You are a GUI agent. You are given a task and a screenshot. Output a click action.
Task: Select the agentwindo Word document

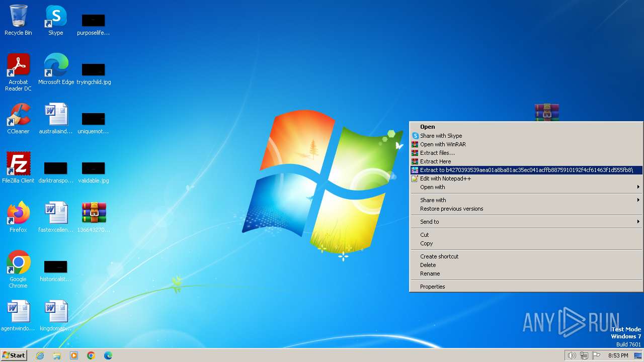pos(18,316)
